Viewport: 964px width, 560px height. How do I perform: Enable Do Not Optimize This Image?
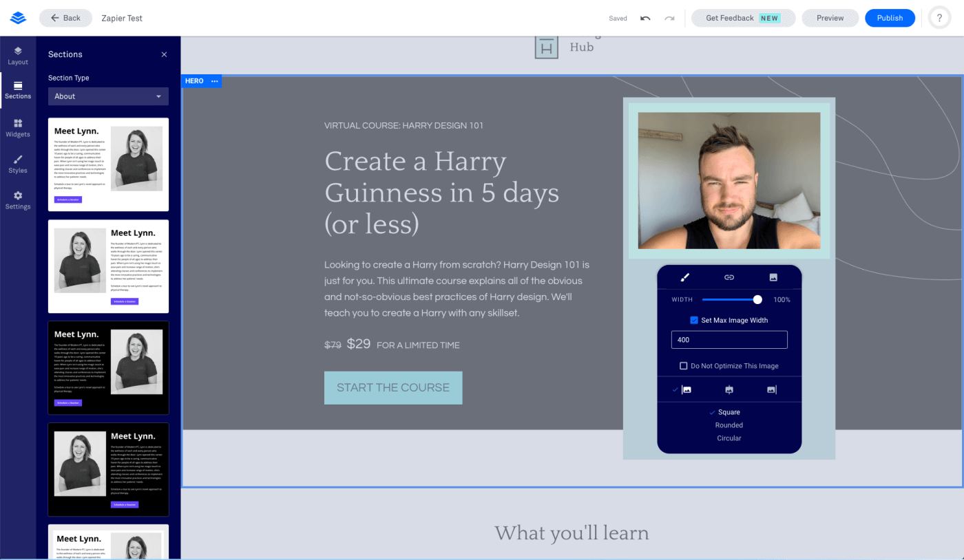[x=683, y=365]
